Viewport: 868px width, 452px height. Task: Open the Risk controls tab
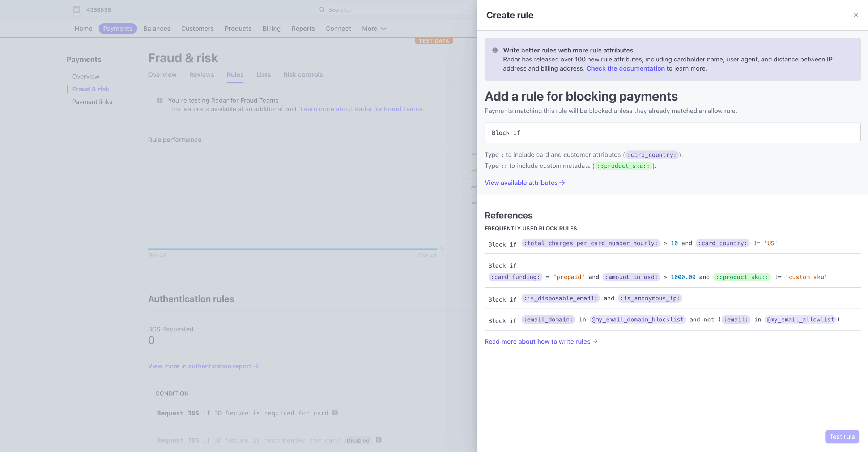tap(303, 74)
